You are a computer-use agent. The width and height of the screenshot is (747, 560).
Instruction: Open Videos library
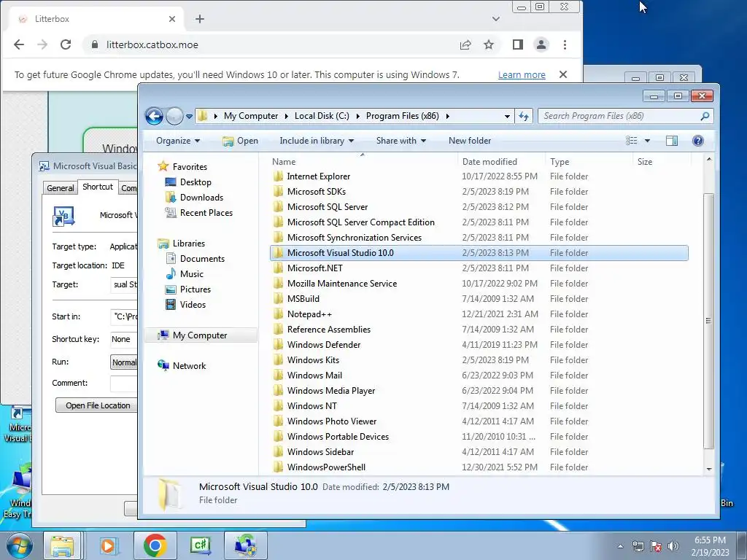tap(193, 304)
